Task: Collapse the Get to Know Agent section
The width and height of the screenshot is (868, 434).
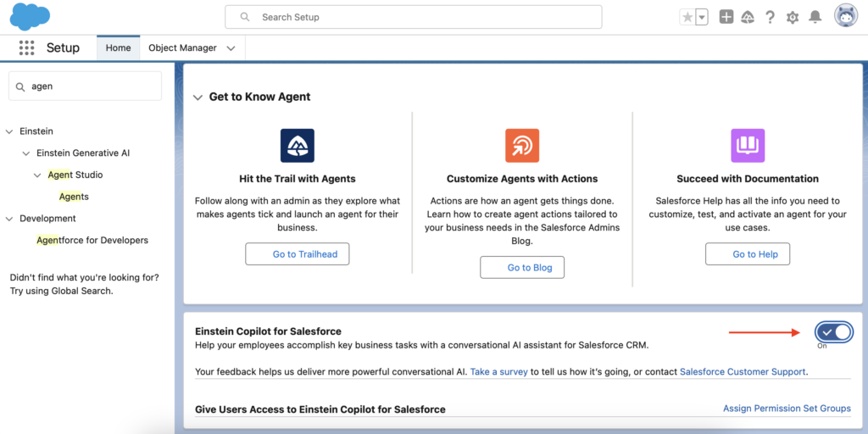Action: coord(198,97)
